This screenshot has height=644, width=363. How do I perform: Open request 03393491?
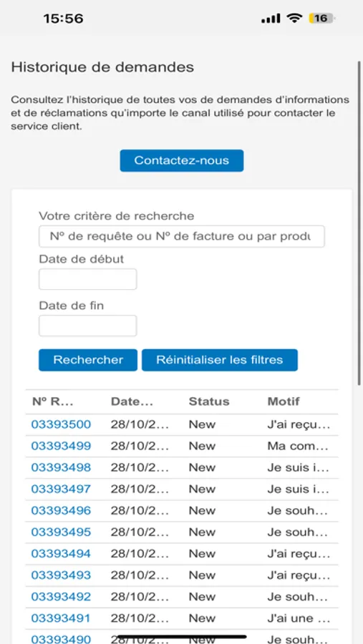click(61, 618)
